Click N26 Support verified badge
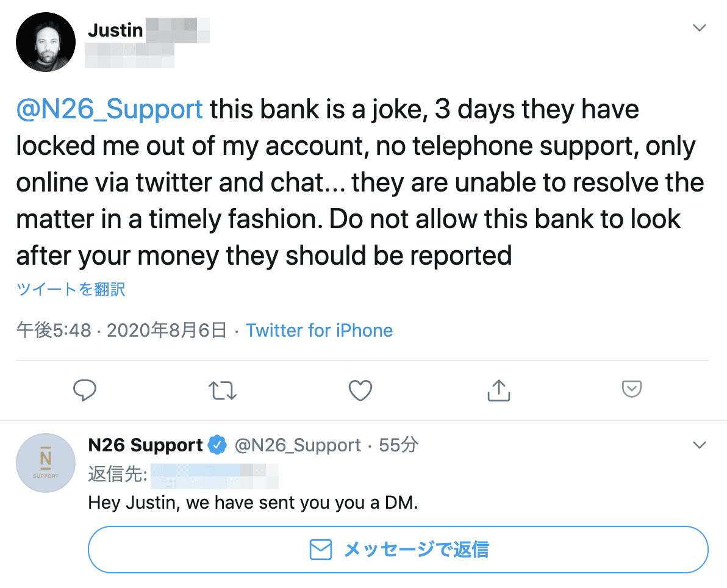This screenshot has height=588, width=727. 217,445
